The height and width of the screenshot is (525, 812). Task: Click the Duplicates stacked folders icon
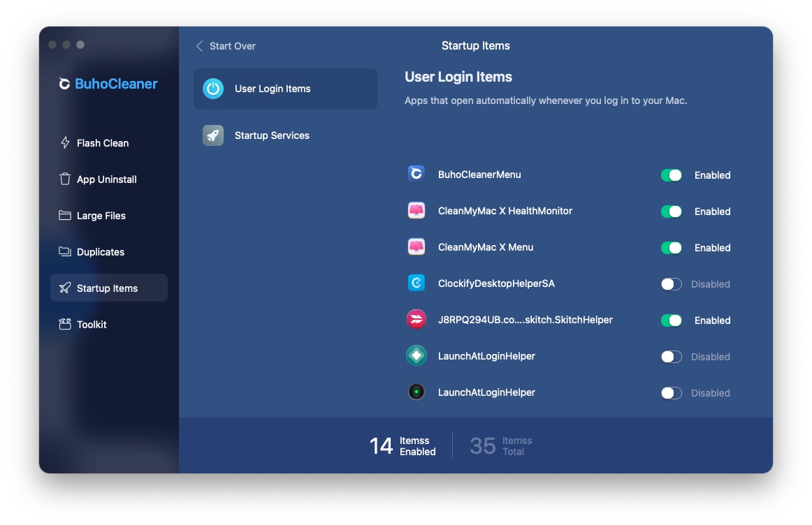[65, 251]
